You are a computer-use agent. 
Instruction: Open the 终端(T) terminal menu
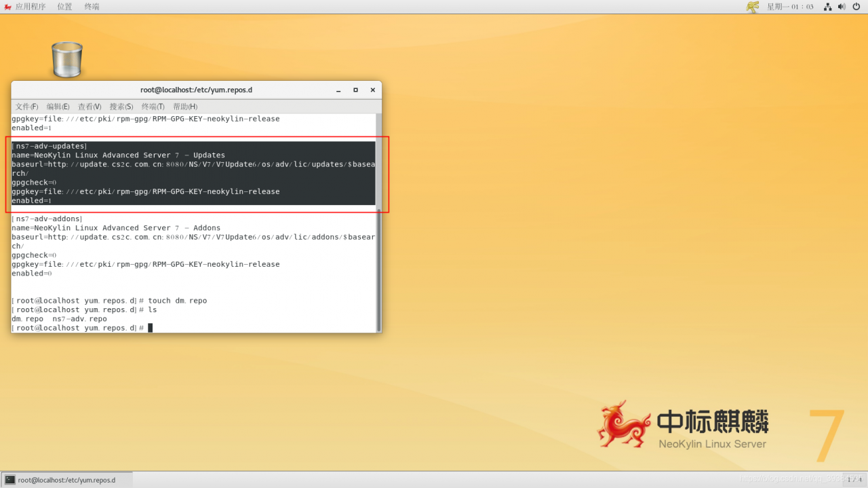coord(153,107)
